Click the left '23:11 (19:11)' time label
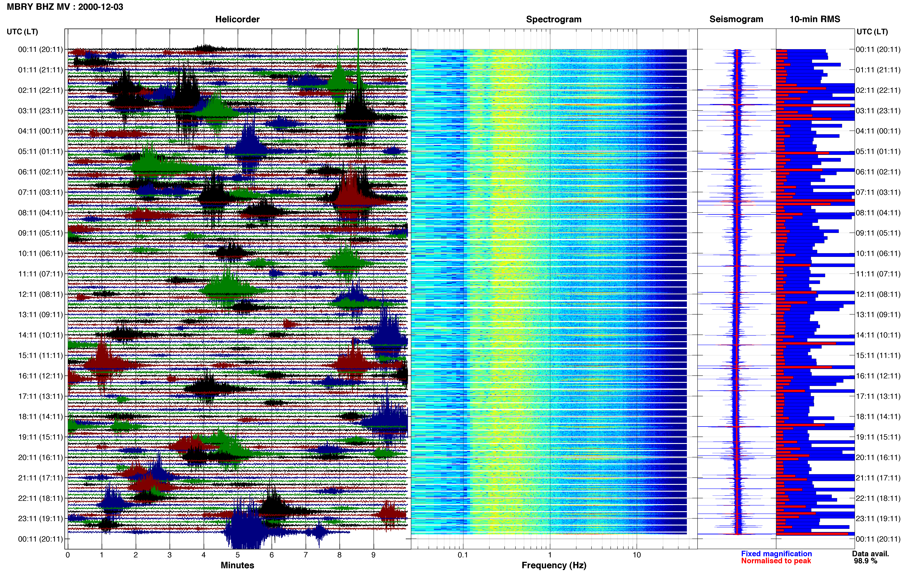The height and width of the screenshot is (578, 924). [41, 519]
